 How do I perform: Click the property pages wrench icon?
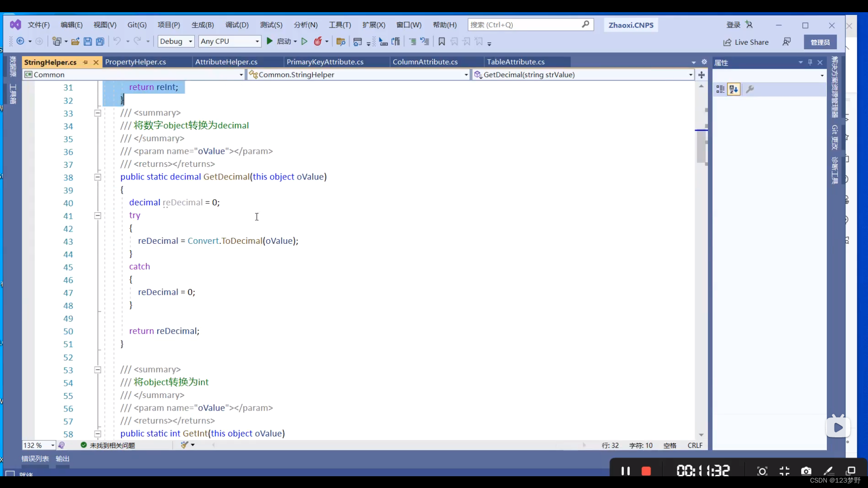coord(750,90)
